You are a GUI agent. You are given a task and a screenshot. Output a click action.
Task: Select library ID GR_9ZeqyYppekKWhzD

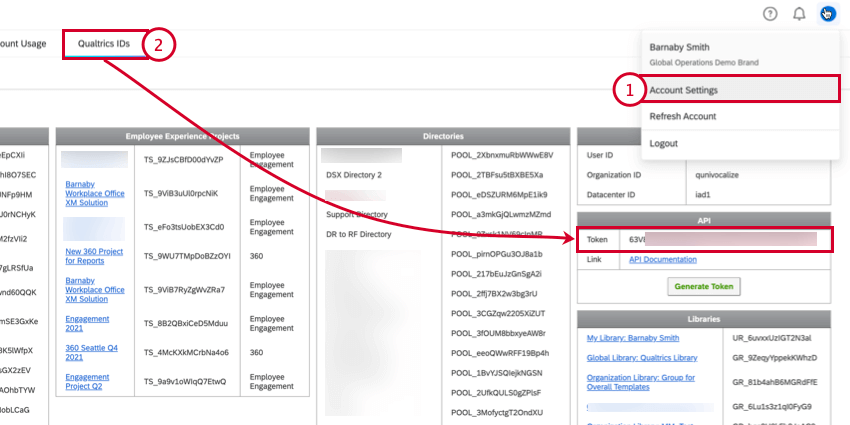point(775,358)
